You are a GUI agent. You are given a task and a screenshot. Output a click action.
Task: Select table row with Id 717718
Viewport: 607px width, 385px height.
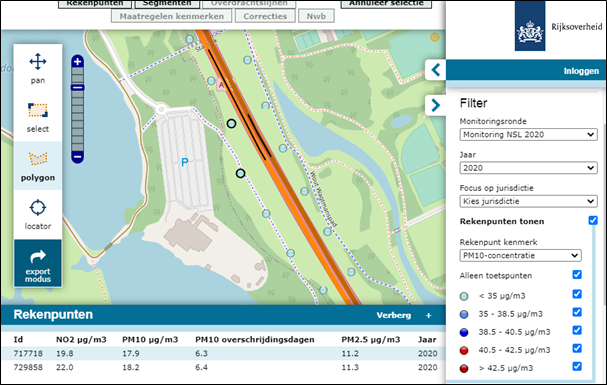pos(223,353)
